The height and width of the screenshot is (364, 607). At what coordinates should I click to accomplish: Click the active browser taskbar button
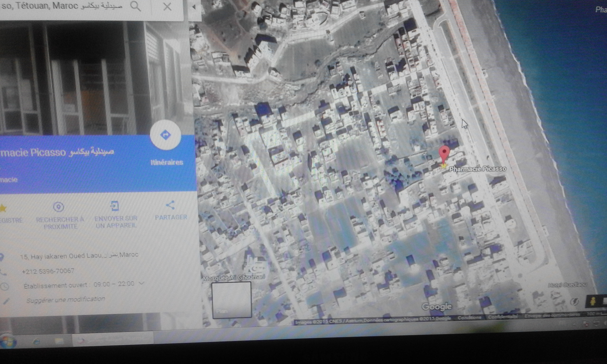pos(113,339)
